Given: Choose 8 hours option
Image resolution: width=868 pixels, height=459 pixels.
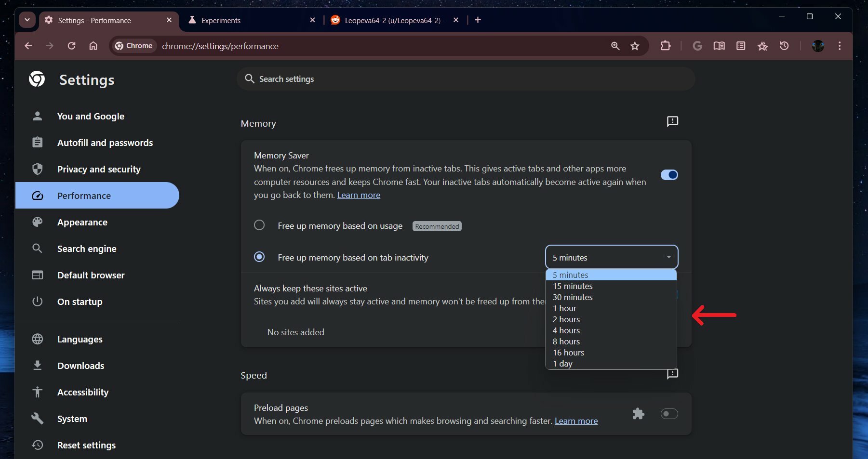Looking at the screenshot, I should (x=611, y=341).
